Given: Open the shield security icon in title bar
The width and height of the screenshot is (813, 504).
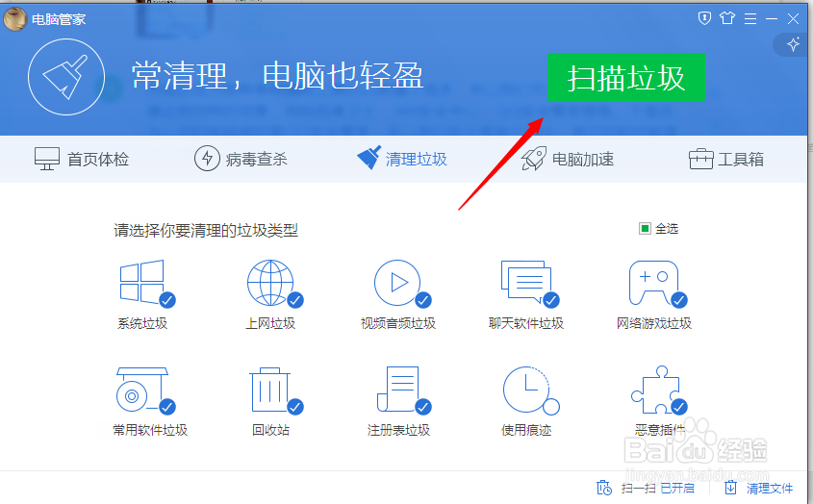Looking at the screenshot, I should pyautogui.click(x=704, y=18).
